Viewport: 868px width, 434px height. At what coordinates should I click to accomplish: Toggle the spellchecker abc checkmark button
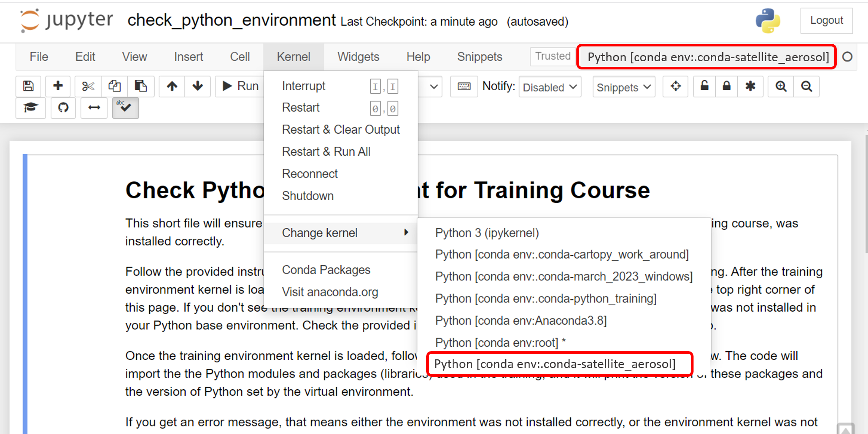(125, 108)
